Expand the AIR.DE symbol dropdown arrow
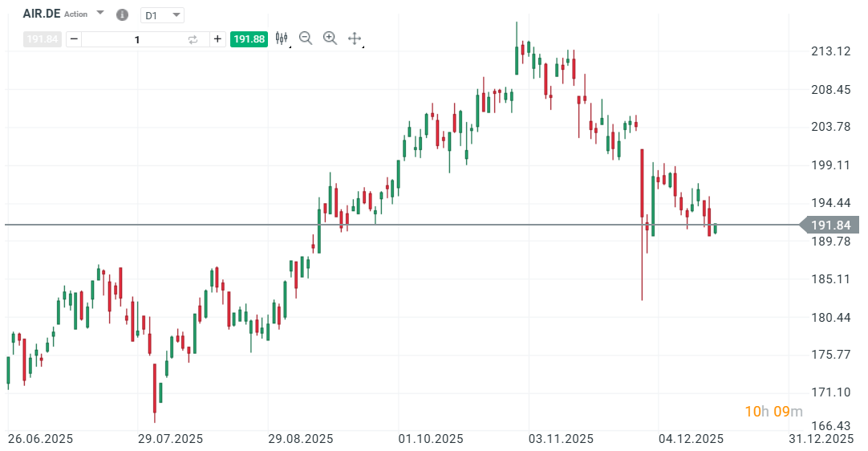This screenshot has width=868, height=451. 99,14
